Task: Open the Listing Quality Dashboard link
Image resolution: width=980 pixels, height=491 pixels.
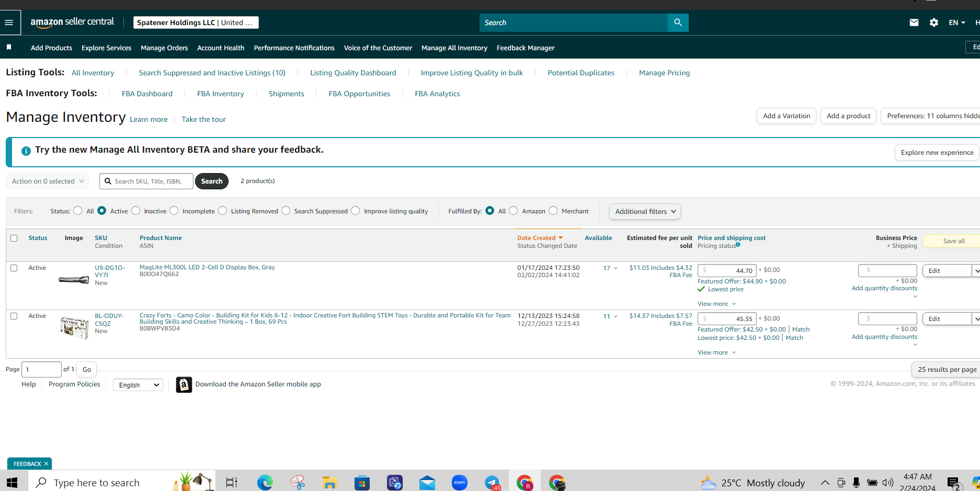Action: (x=353, y=73)
